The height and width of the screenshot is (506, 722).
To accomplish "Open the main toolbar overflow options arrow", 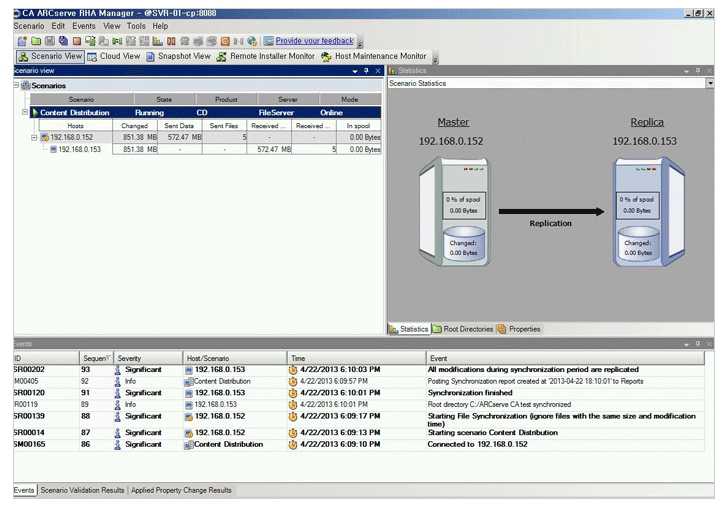I will point(360,43).
